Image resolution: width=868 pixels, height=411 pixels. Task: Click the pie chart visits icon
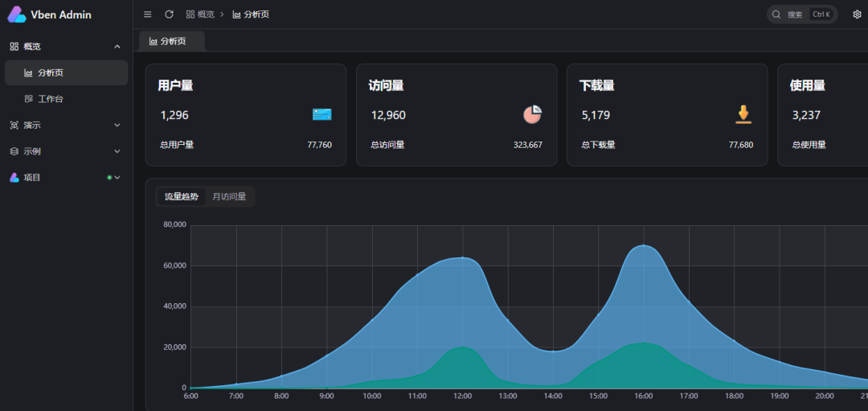pos(532,115)
